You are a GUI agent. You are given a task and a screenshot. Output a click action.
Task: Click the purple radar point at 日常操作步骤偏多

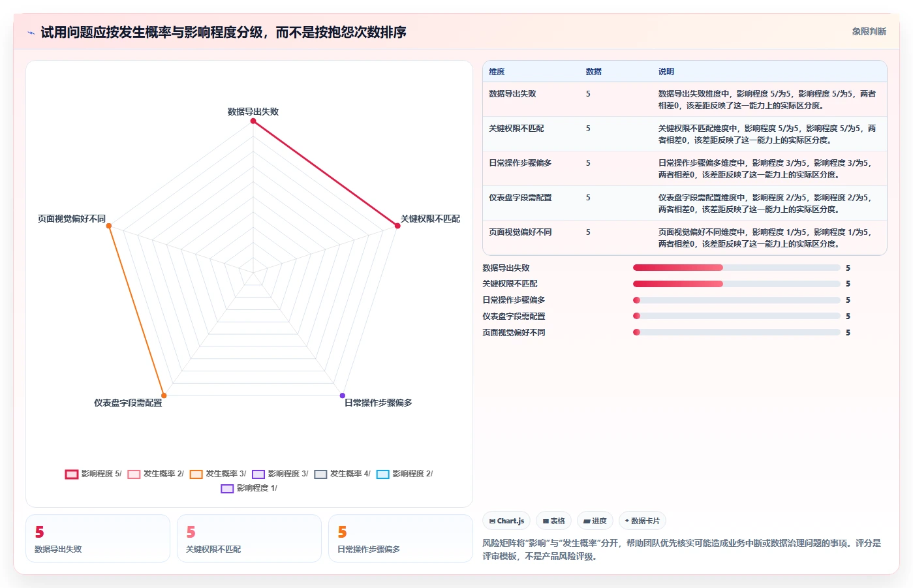pos(342,395)
